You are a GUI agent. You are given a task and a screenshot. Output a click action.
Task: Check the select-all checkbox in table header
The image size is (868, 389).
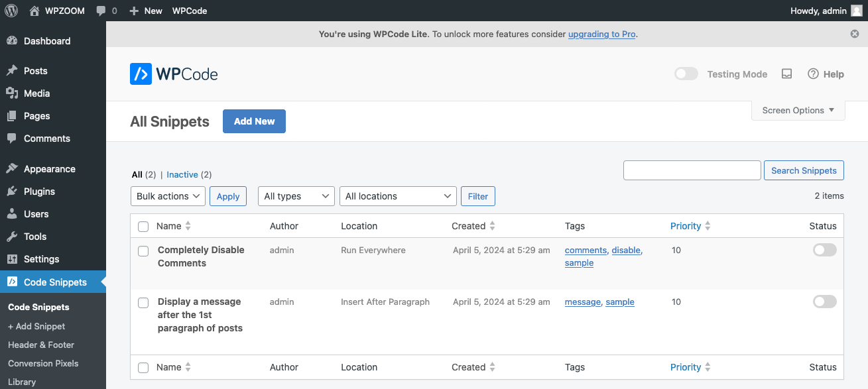pos(143,227)
